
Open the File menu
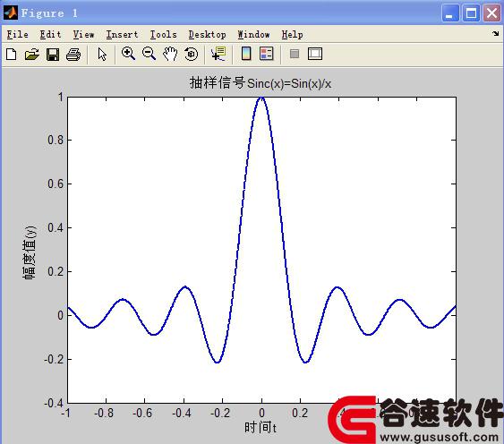17,34
